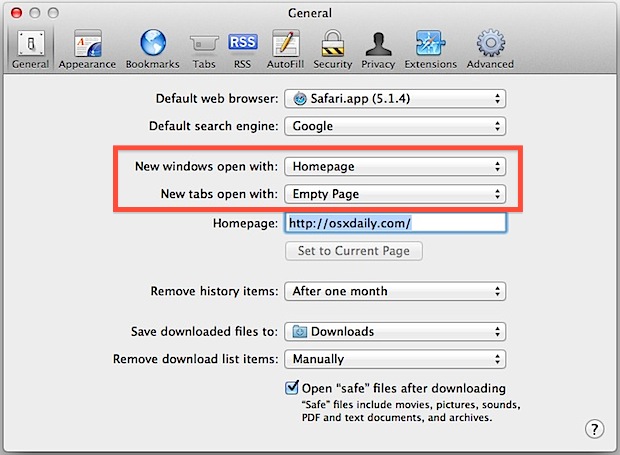Open the Advanced preferences pane
The width and height of the screenshot is (620, 455).
(490, 49)
